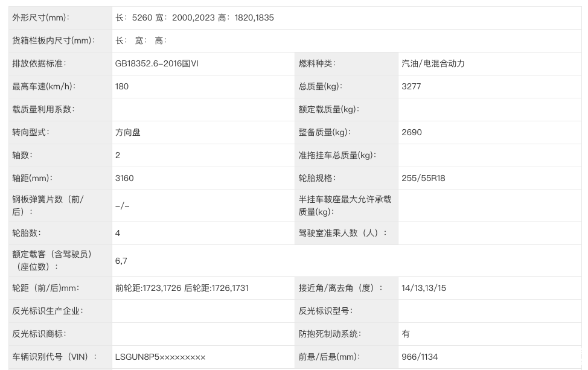The image size is (588, 370).
Task: Click the wheelbase value 3160
Action: [x=124, y=178]
